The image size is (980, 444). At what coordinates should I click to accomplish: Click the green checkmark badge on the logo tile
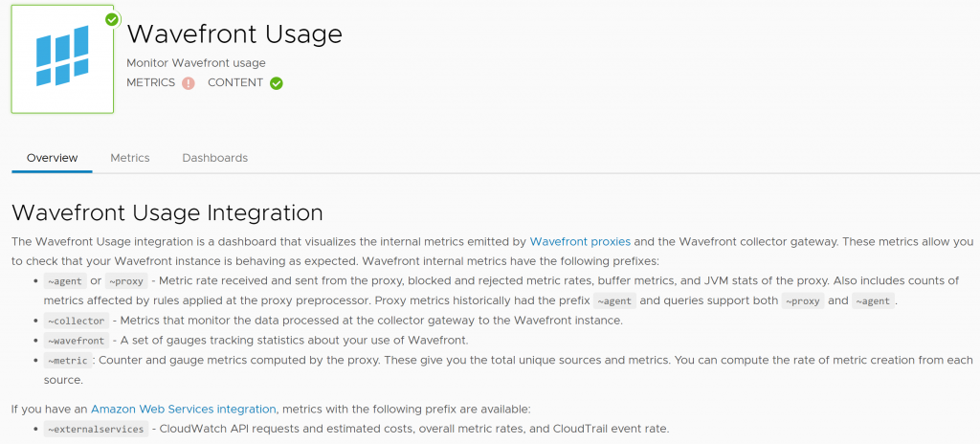click(112, 19)
